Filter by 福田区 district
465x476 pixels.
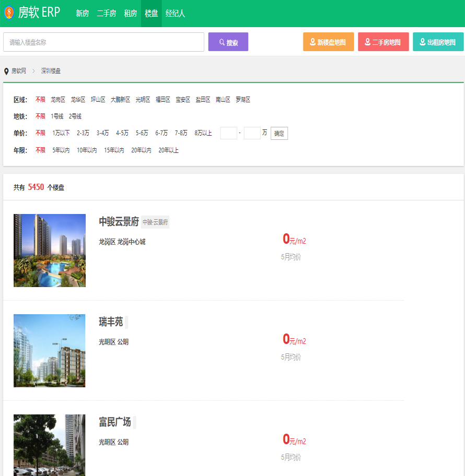163,100
